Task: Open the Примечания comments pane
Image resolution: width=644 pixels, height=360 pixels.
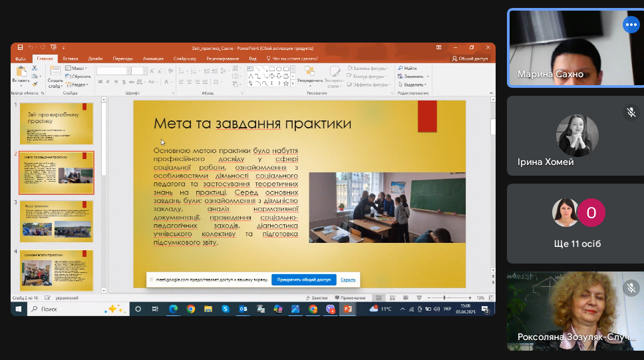Action: pos(350,298)
